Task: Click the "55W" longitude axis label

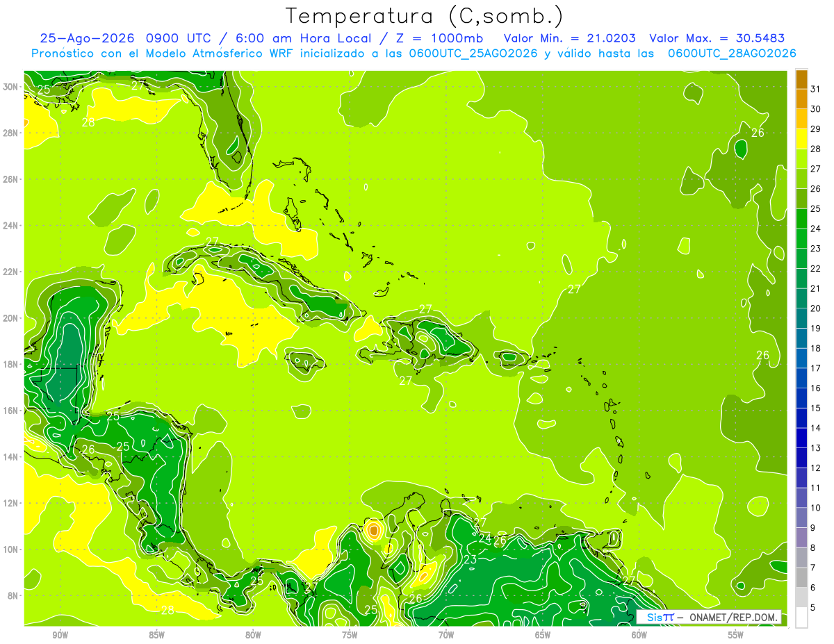Action: tap(736, 634)
